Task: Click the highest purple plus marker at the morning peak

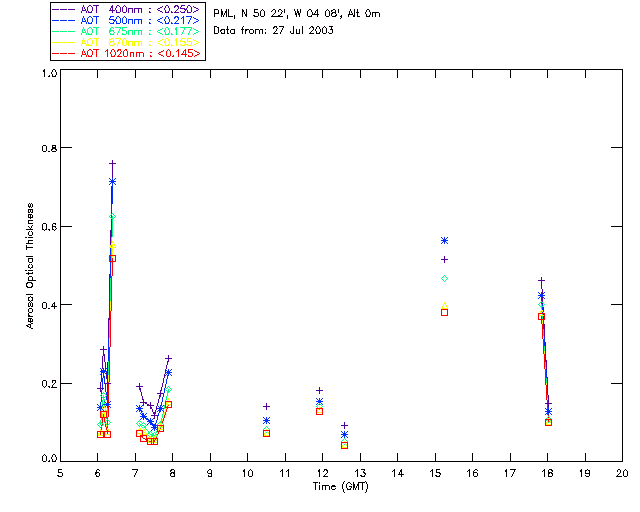Action: tap(112, 163)
